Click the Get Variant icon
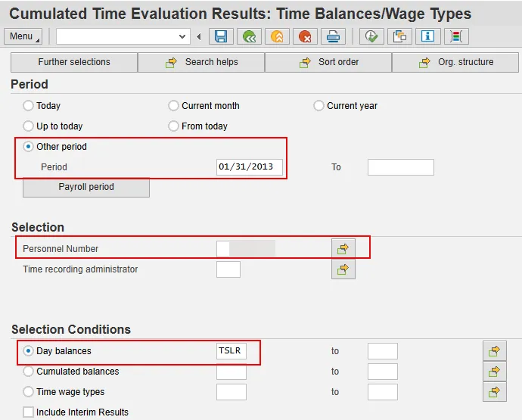 399,36
